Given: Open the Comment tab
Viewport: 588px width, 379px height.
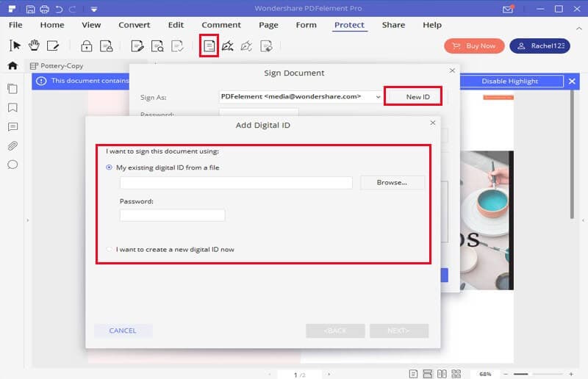Looking at the screenshot, I should pos(221,25).
